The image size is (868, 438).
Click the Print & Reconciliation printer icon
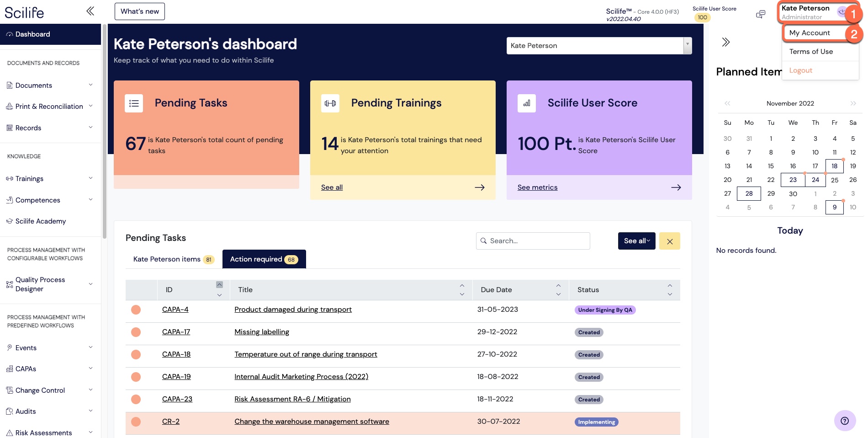point(10,107)
